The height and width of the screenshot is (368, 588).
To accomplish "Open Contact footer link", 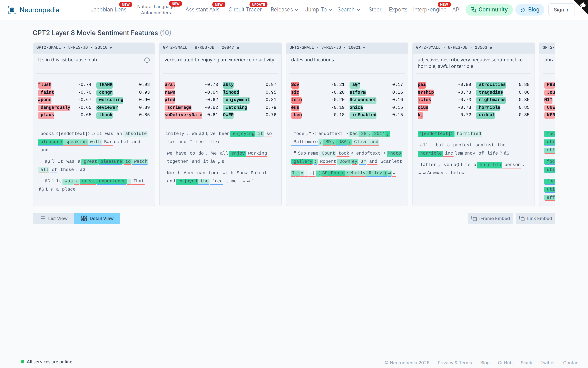I will click(x=571, y=363).
